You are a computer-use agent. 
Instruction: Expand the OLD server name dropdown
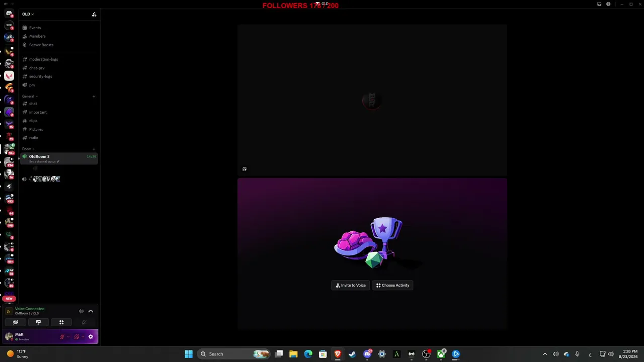[x=28, y=14]
